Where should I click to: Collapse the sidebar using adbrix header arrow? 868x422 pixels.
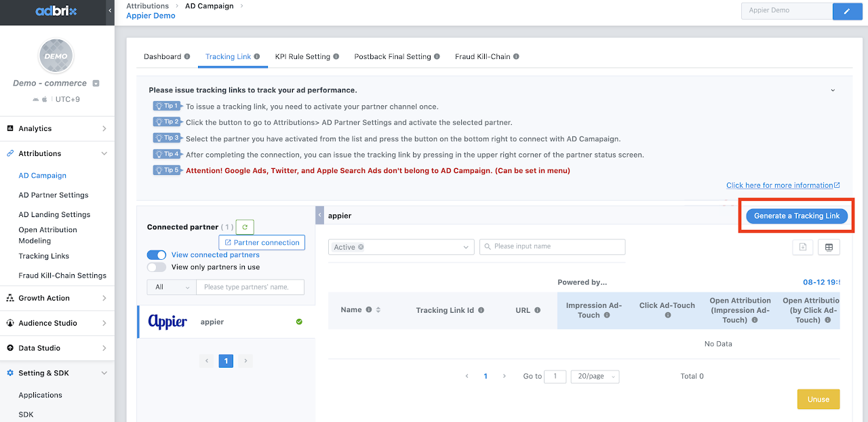click(111, 12)
